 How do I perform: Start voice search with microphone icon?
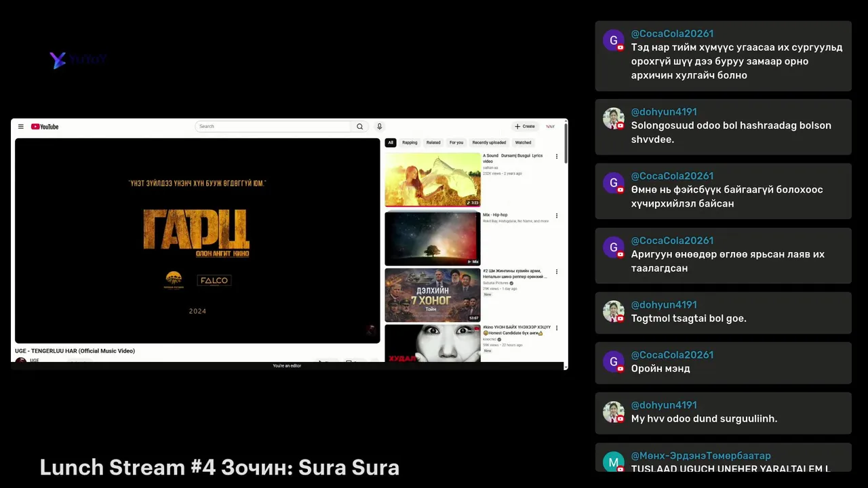(380, 126)
